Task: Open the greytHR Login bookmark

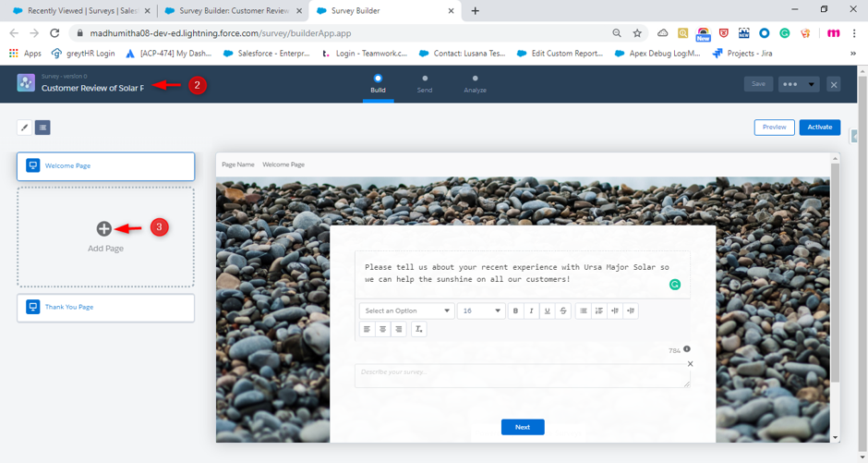Action: 83,54
